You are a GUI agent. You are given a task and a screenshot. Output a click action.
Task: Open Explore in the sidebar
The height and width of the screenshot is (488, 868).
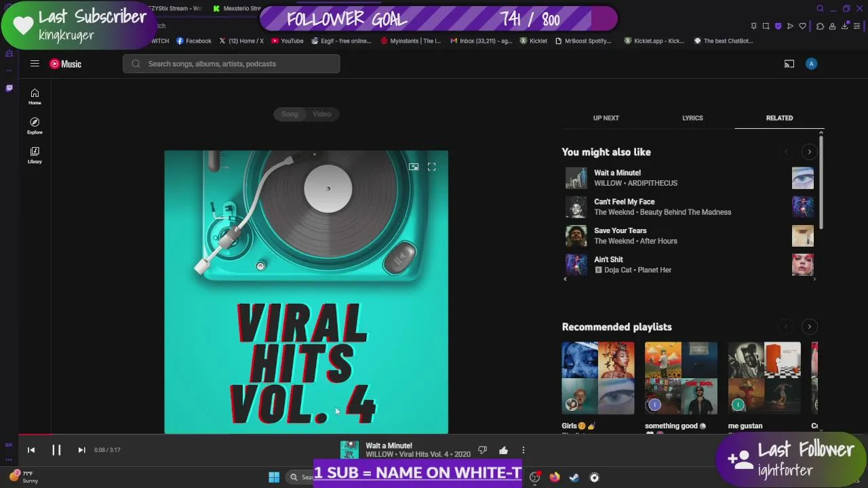click(35, 125)
